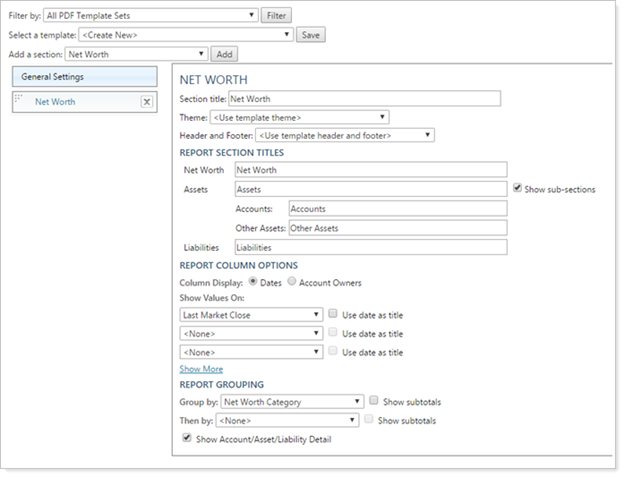Click the Section title input field

click(363, 98)
